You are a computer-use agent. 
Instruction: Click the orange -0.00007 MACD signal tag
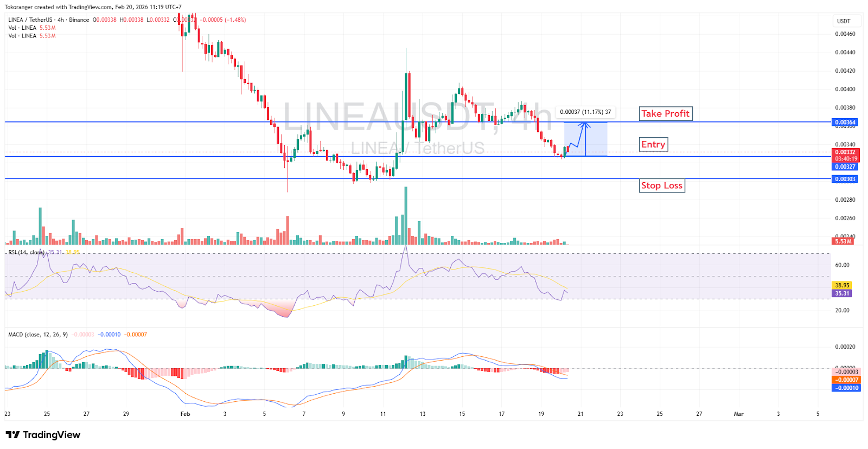(x=846, y=380)
